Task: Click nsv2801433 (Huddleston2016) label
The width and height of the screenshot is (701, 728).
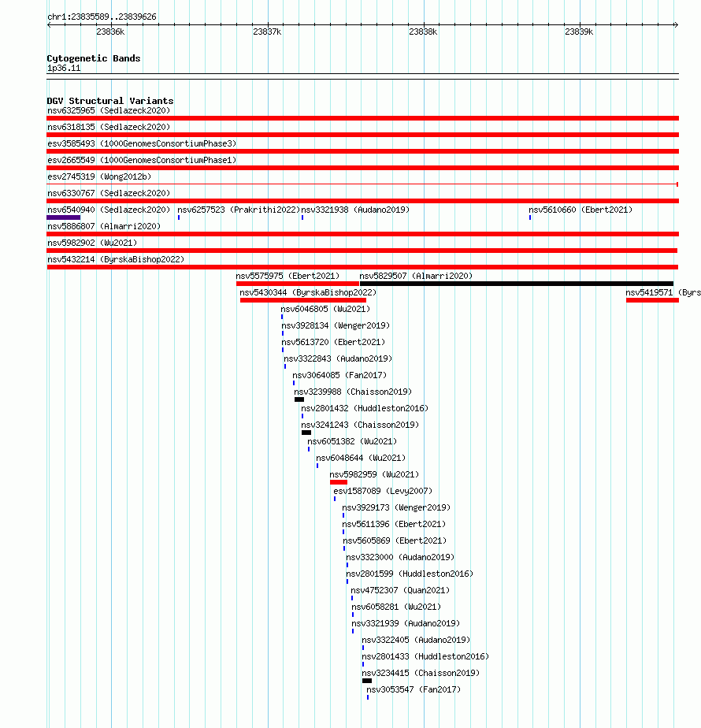Action: click(x=425, y=656)
